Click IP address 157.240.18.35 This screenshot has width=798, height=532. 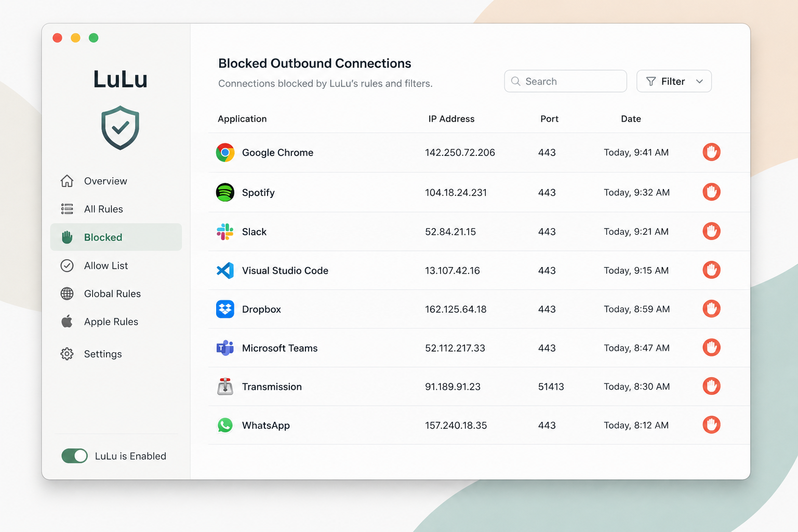456,425
